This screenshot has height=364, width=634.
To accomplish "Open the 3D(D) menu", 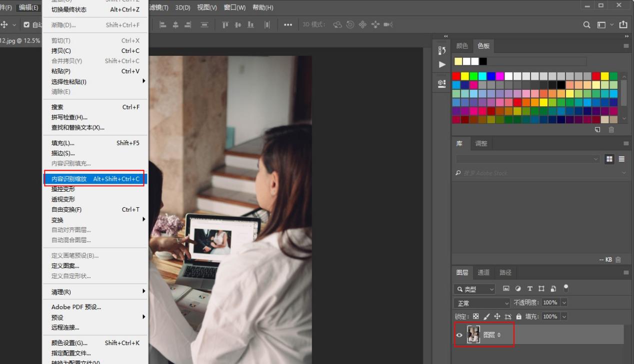I will click(182, 7).
